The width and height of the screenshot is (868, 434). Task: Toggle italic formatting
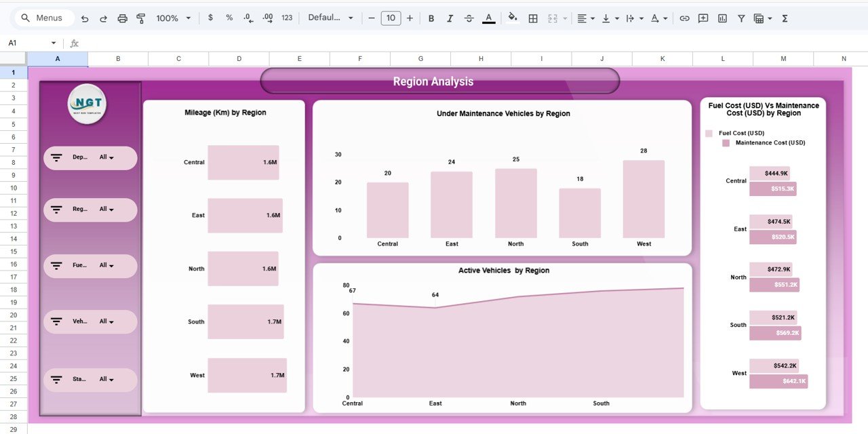coord(450,18)
